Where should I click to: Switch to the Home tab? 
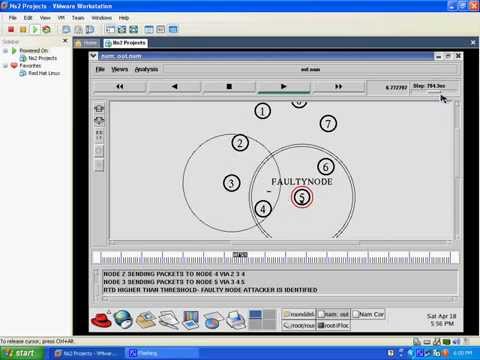tap(87, 43)
